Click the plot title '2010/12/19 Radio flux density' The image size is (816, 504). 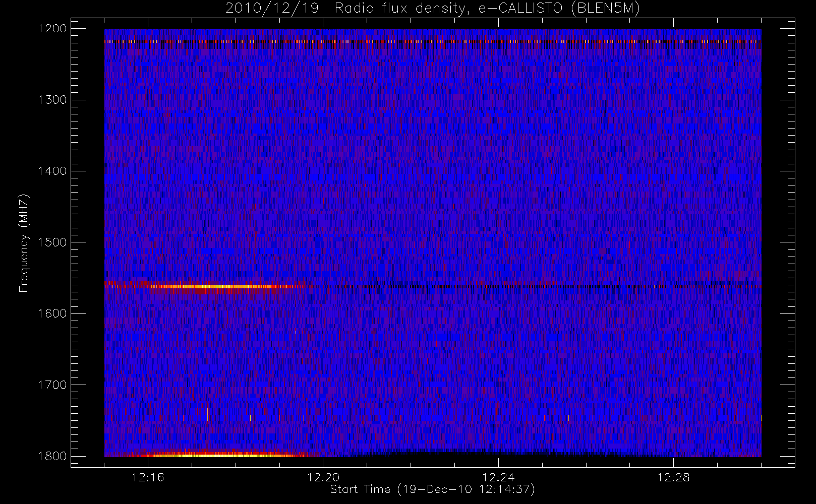tap(432, 8)
